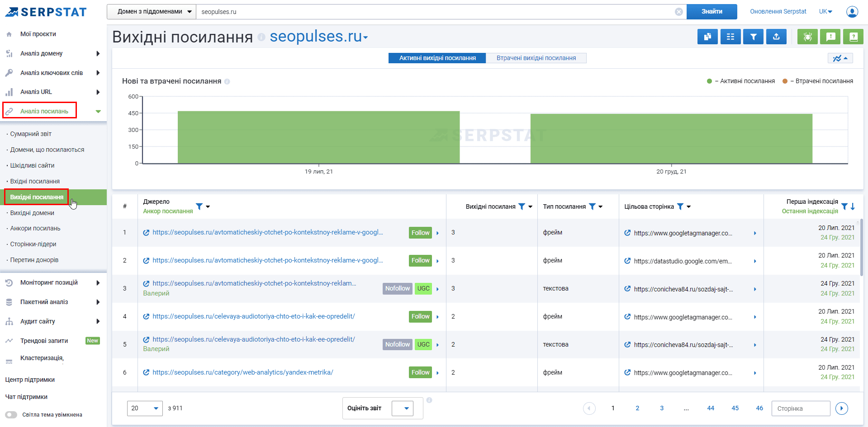Open the column settings icon button
The width and height of the screenshot is (868, 427).
click(x=730, y=37)
